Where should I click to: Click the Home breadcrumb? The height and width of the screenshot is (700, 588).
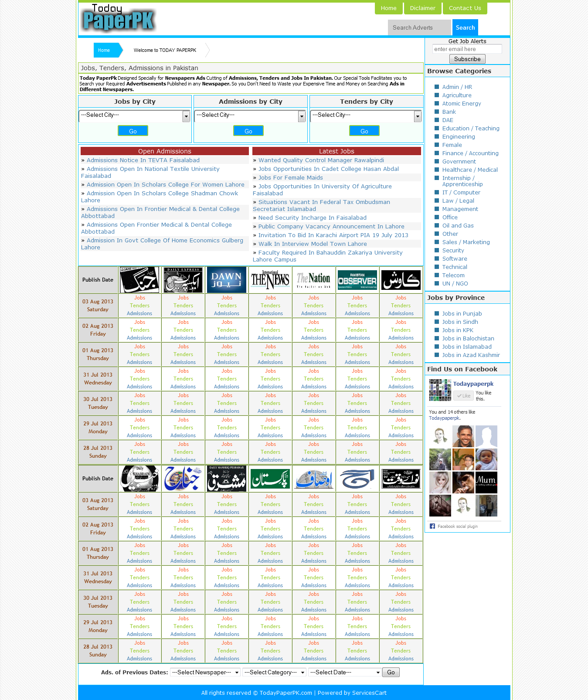(104, 50)
